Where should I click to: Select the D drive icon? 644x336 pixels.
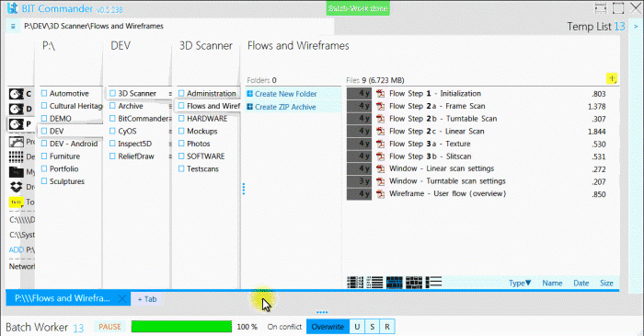click(x=17, y=109)
